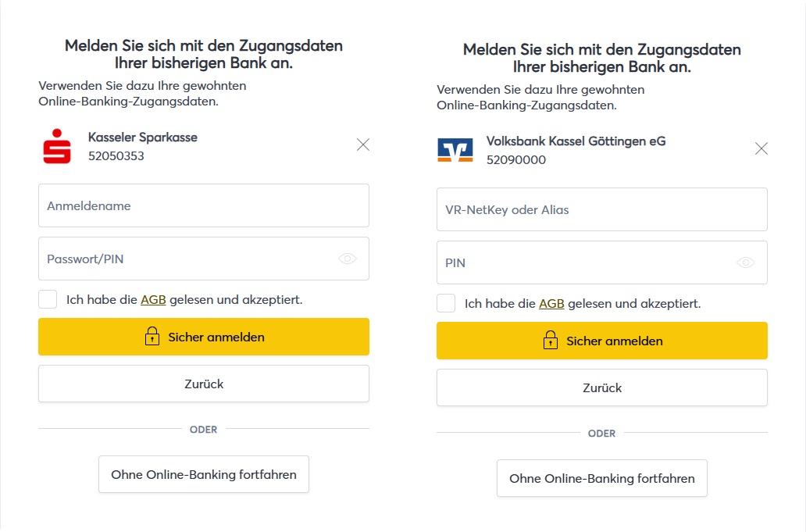This screenshot has width=806, height=532.
Task: Choose Ohne Online-Banking fortfahren under Volksbank
Action: click(x=601, y=478)
